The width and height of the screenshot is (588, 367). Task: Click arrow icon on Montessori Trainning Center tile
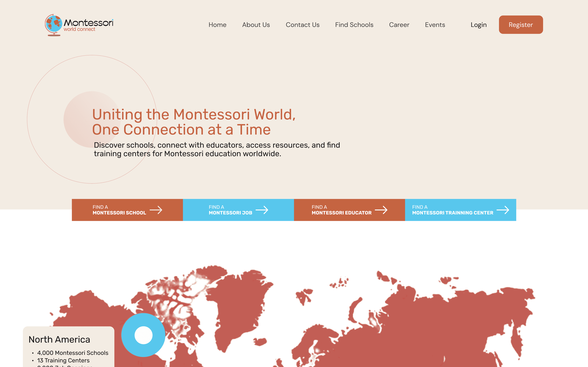[x=503, y=210]
